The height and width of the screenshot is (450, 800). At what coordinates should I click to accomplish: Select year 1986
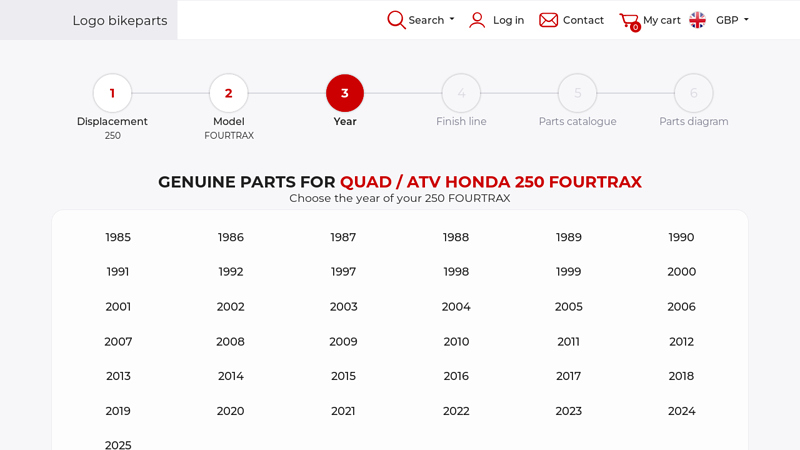pyautogui.click(x=231, y=237)
